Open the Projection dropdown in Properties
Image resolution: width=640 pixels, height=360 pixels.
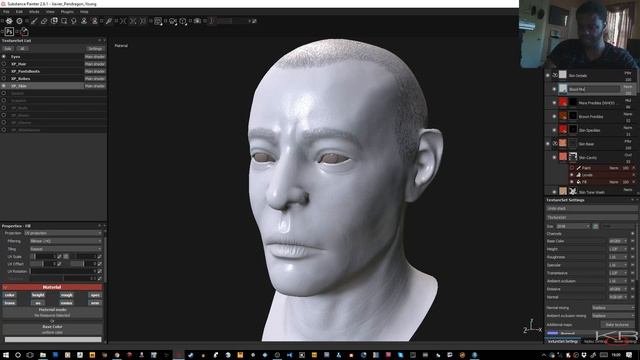[x=63, y=233]
